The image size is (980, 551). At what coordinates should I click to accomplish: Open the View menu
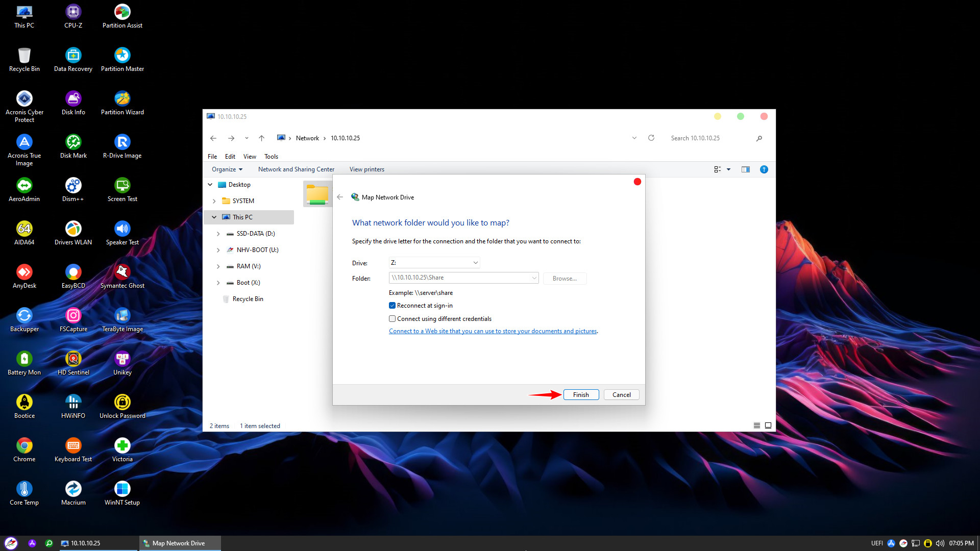coord(250,157)
